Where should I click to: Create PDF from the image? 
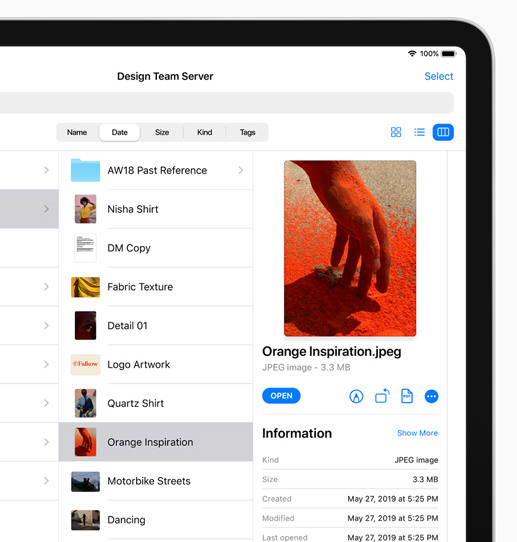[x=406, y=396]
